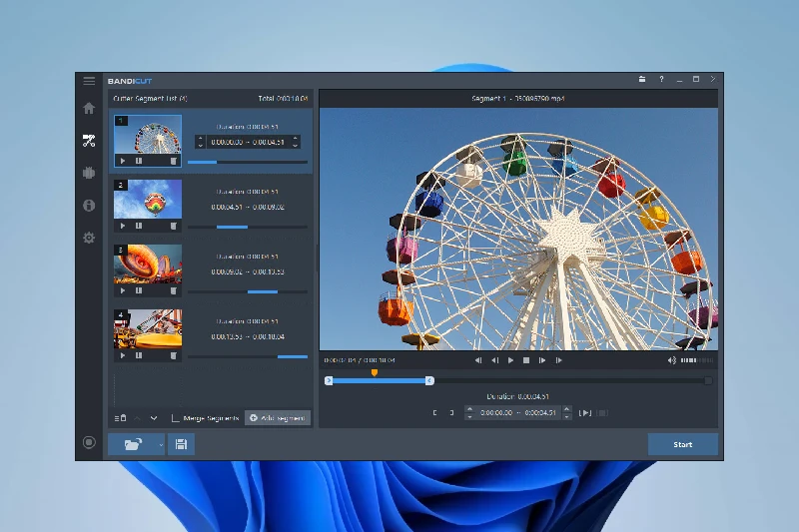Select the Cut mode scissors icon

coord(89,141)
